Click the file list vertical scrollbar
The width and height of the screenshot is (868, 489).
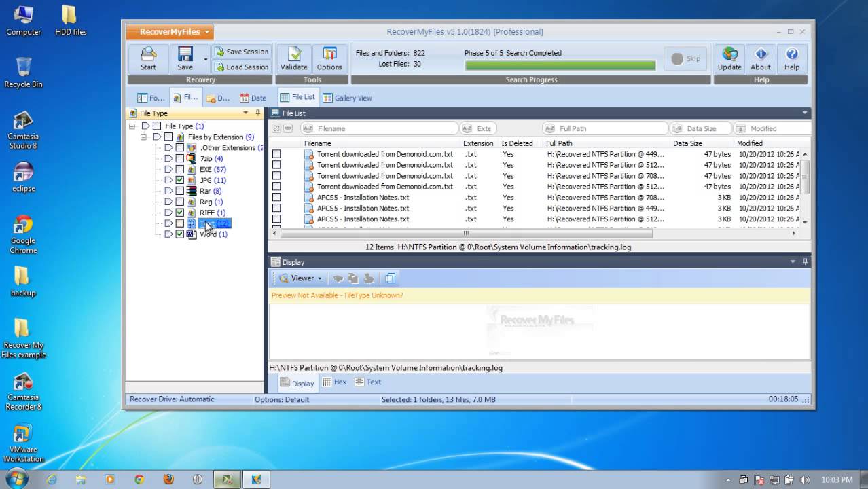(x=805, y=177)
